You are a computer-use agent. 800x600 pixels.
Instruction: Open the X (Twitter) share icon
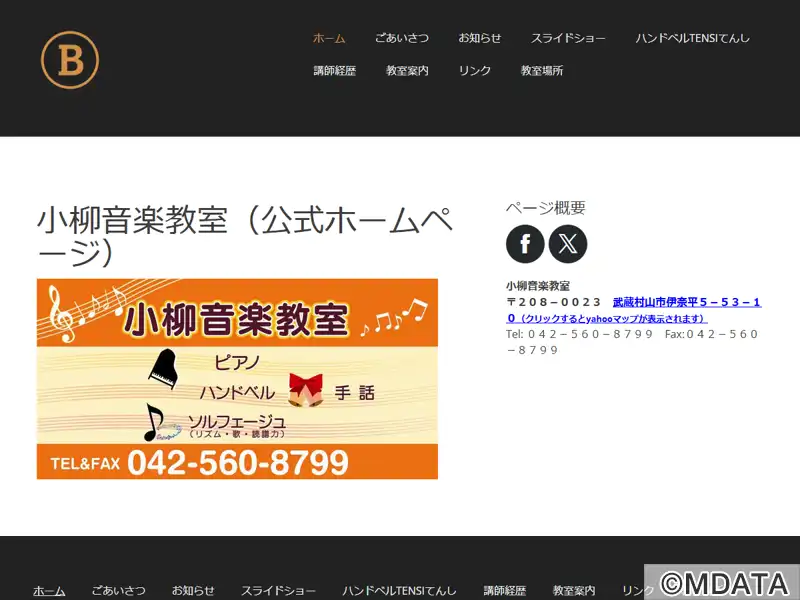[x=568, y=244]
